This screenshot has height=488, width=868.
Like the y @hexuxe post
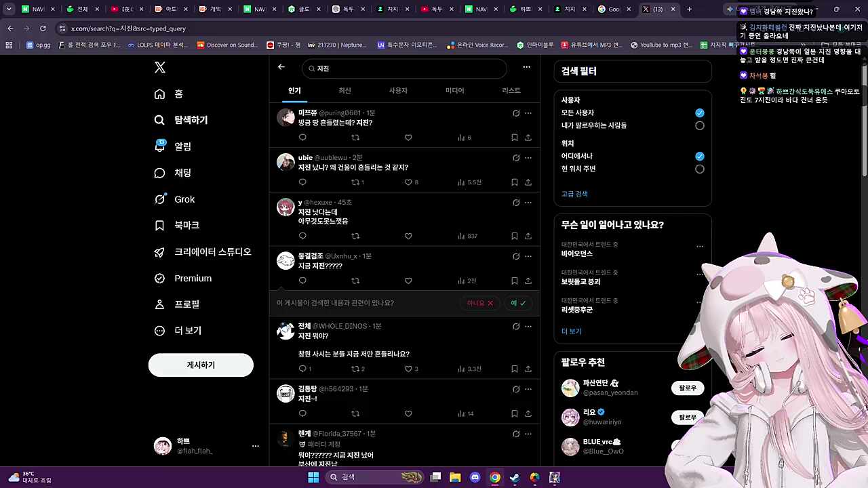pos(408,236)
